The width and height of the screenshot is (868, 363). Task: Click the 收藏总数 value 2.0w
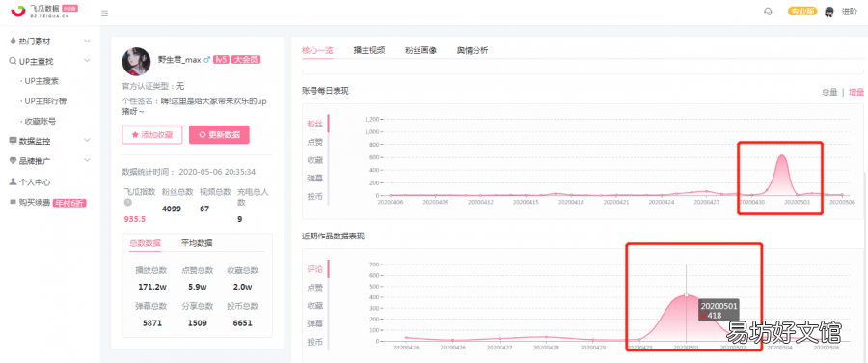pos(242,287)
